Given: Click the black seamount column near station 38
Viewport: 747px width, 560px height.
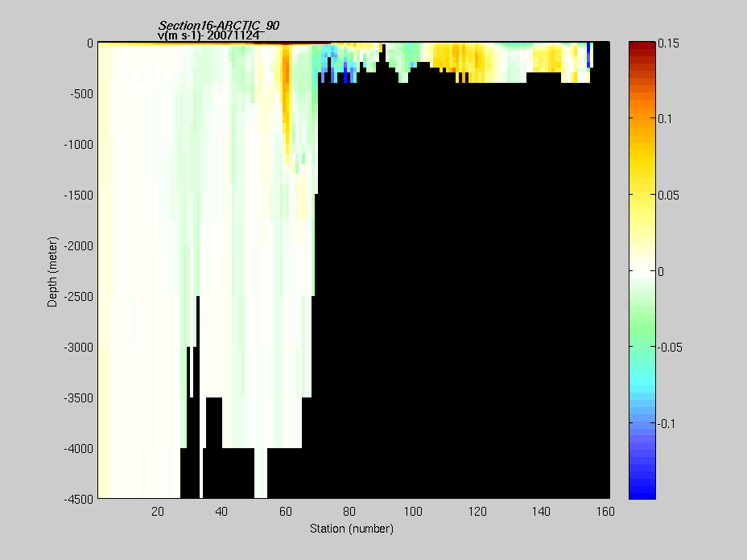Looking at the screenshot, I should tap(214, 423).
